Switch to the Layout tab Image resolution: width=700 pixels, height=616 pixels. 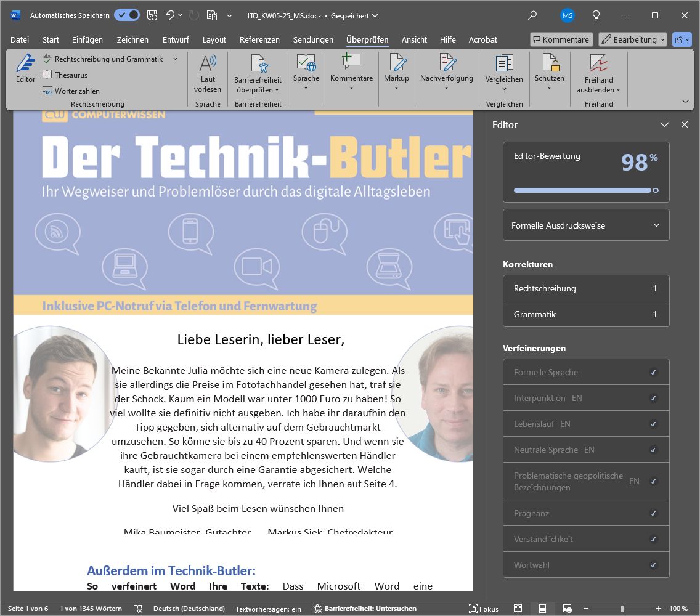point(214,39)
